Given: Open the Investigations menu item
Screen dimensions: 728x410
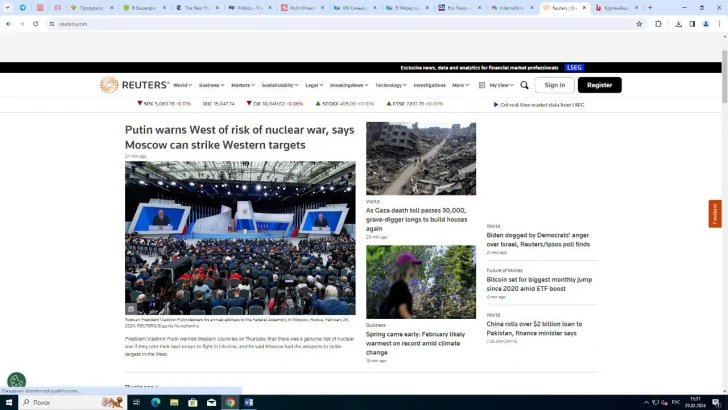Looking at the screenshot, I should [429, 85].
